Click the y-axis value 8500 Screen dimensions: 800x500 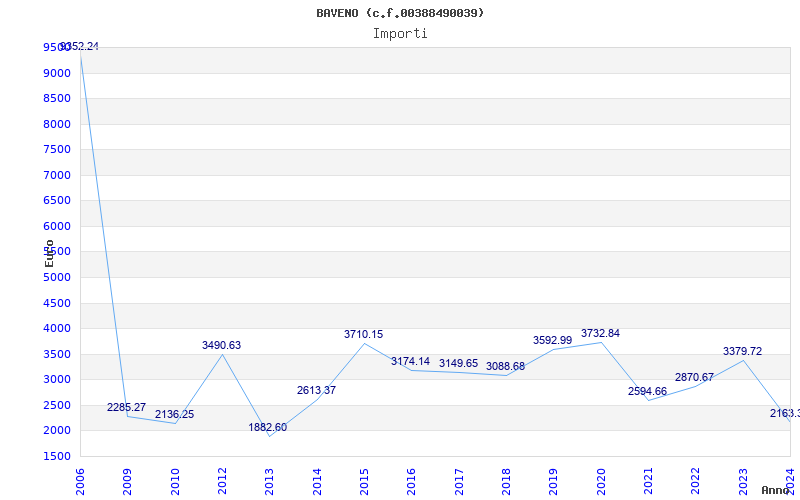tap(57, 98)
